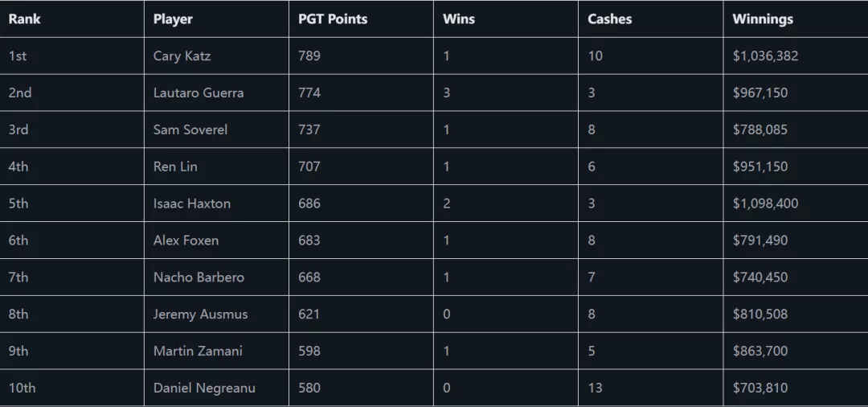Click the Alex Foxen name cell

coord(186,240)
